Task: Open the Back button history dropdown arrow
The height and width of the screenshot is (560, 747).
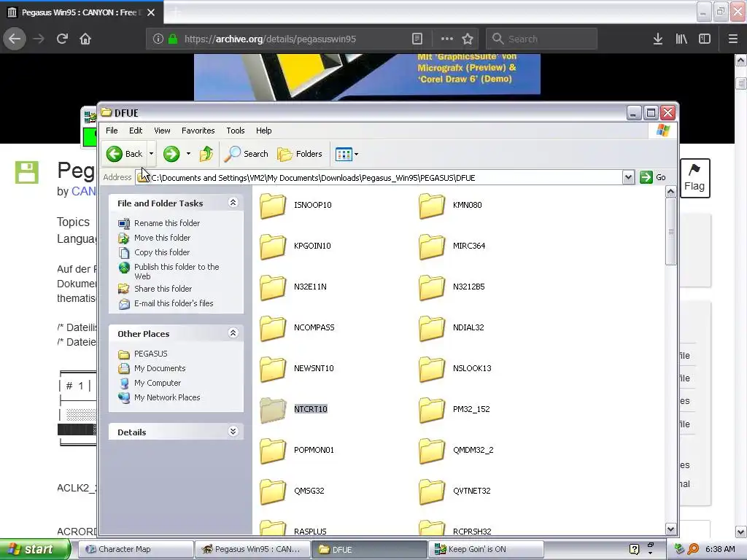Action: (152, 154)
